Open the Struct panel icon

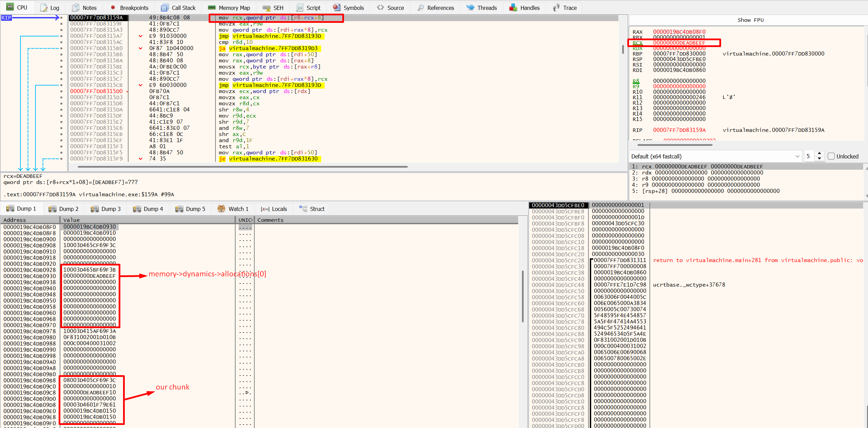tap(303, 209)
